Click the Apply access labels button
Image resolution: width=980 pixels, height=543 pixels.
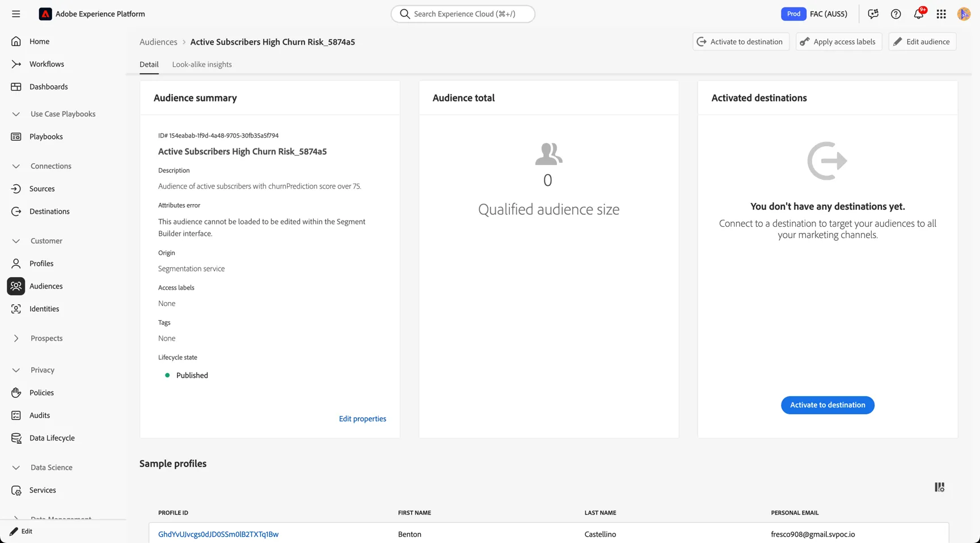coord(839,42)
